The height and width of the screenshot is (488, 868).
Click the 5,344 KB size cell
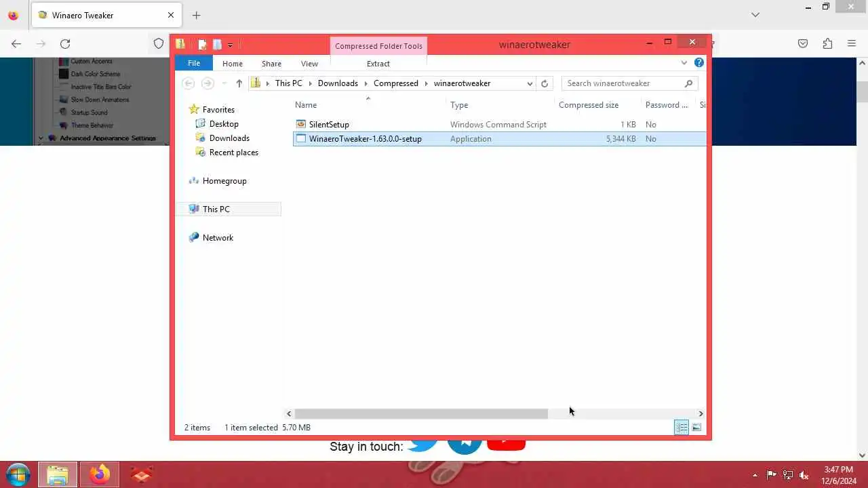click(621, 139)
